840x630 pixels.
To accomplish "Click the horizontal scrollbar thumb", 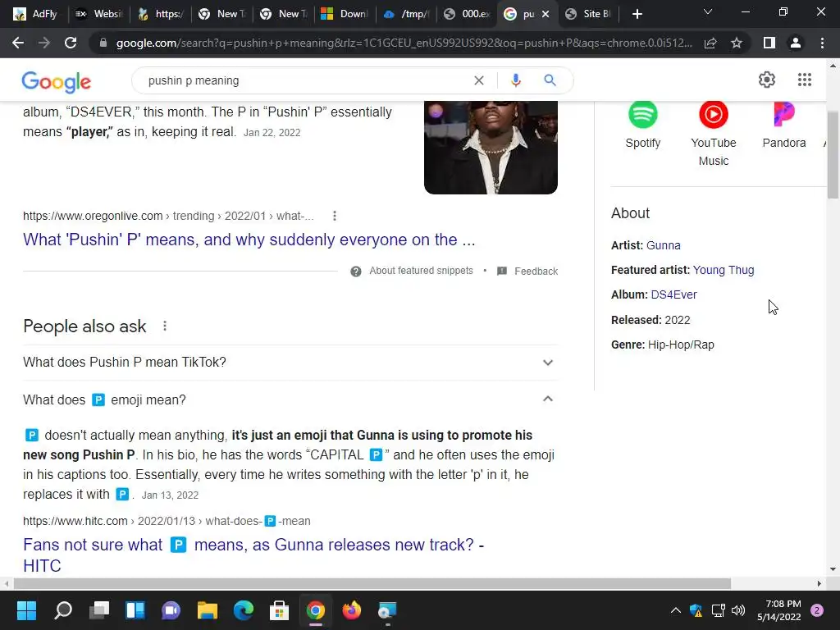I will coord(372,583).
